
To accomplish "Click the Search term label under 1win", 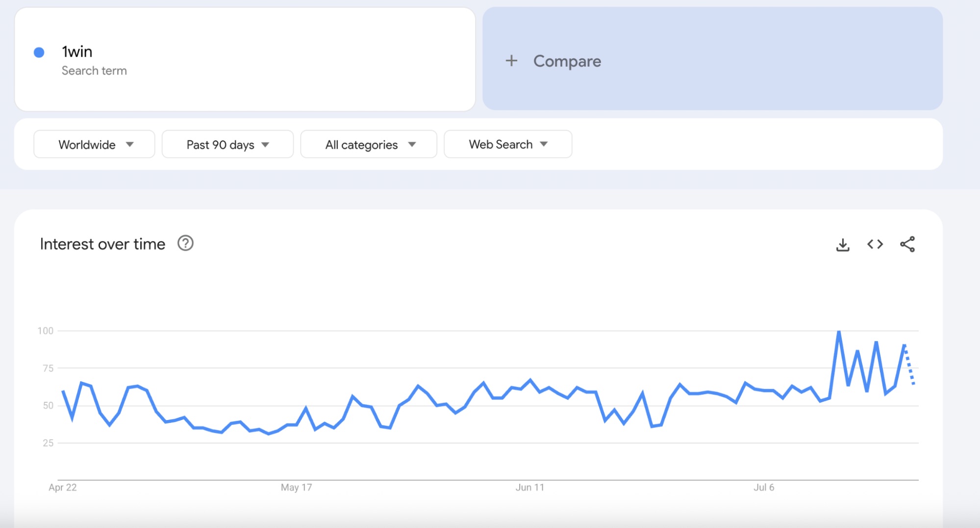I will tap(94, 71).
